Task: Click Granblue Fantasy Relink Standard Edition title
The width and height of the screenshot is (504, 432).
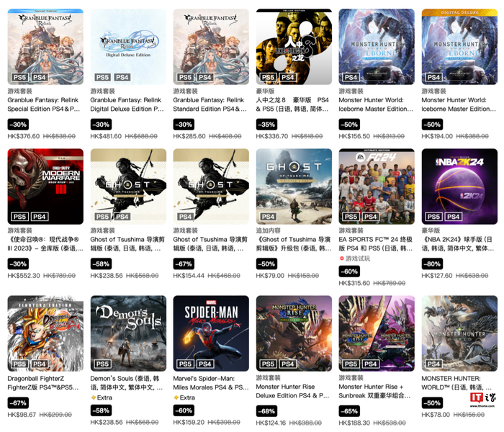Action: 210,104
